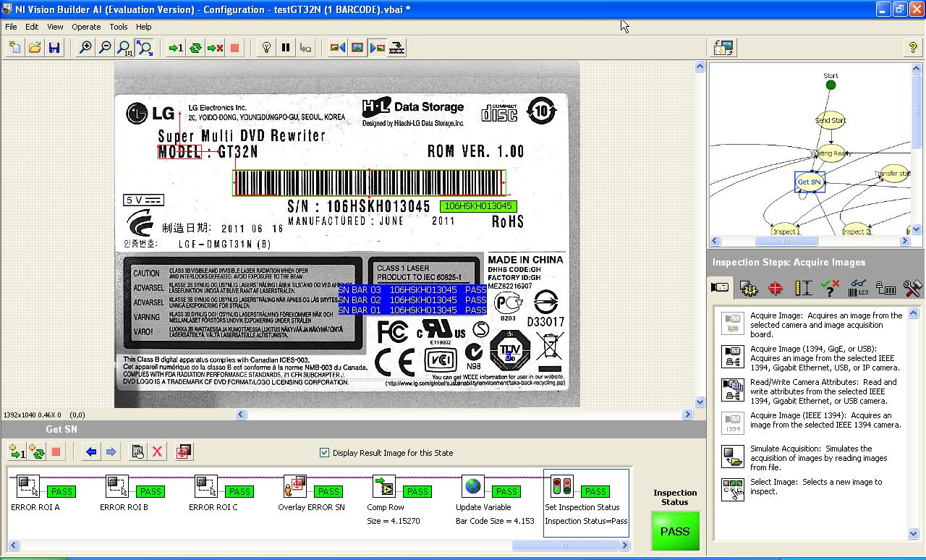Run inspection once from main toolbar

(176, 48)
